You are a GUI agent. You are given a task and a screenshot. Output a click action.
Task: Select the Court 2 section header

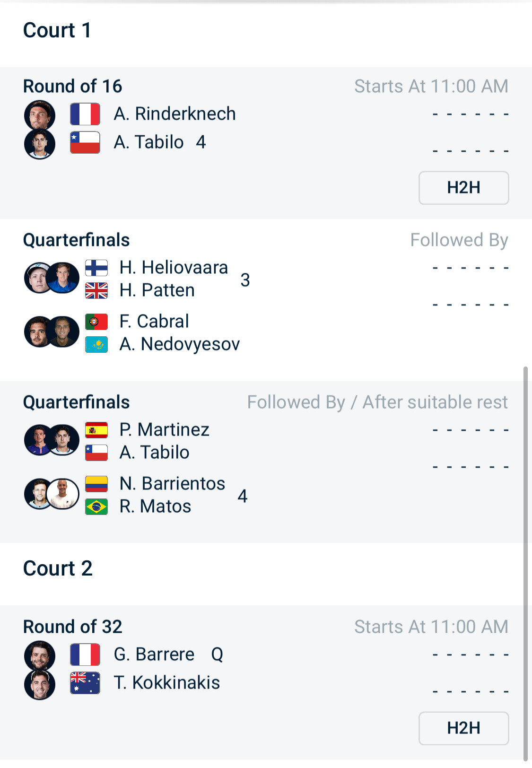tap(58, 568)
